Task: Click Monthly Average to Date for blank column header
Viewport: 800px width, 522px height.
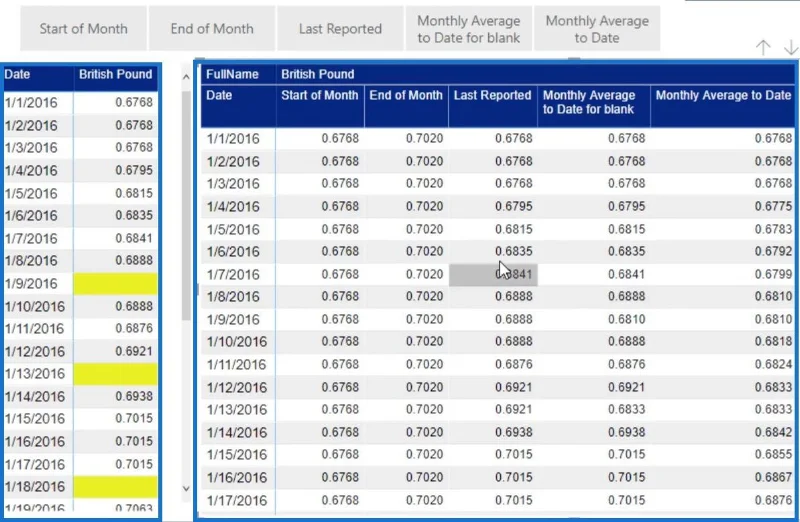Action: [x=589, y=102]
